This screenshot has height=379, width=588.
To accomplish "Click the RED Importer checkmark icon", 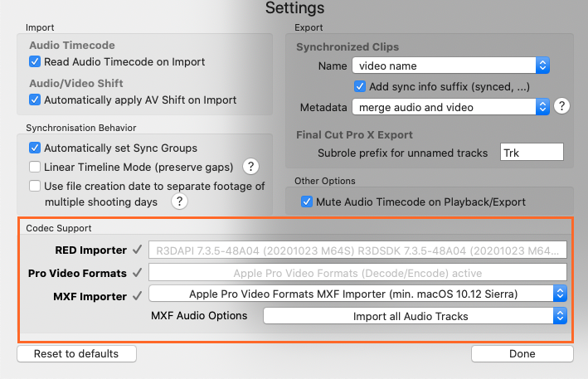I will [x=137, y=250].
